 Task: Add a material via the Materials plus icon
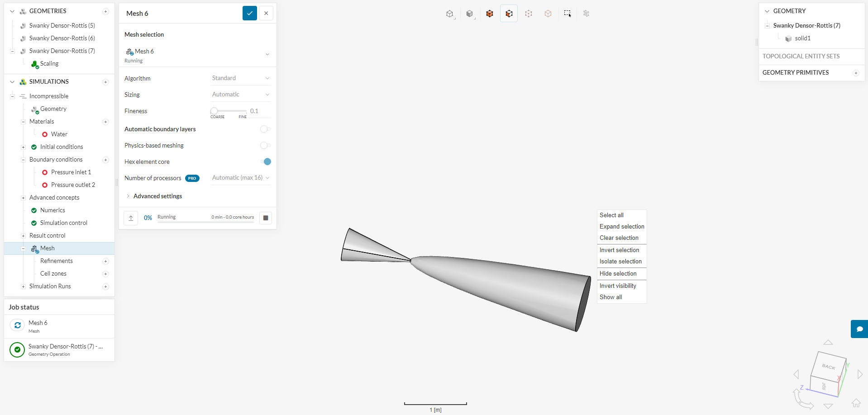(x=105, y=122)
